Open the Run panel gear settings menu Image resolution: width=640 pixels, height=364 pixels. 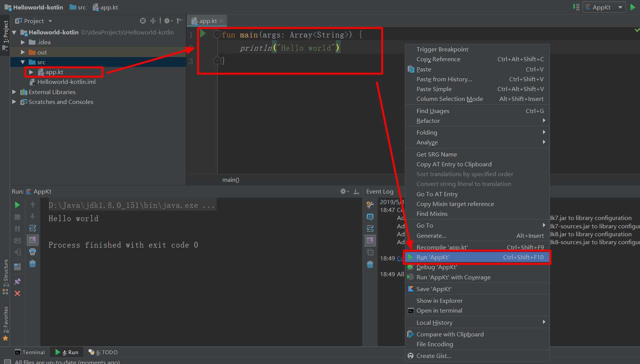click(x=344, y=191)
